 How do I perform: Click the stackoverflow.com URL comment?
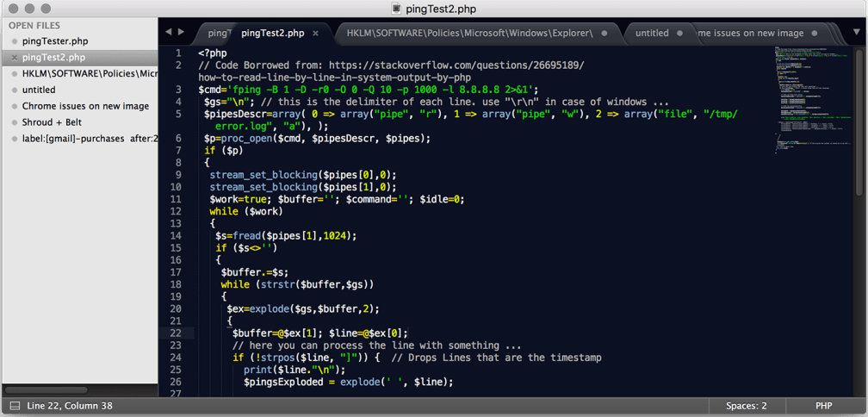(391, 72)
